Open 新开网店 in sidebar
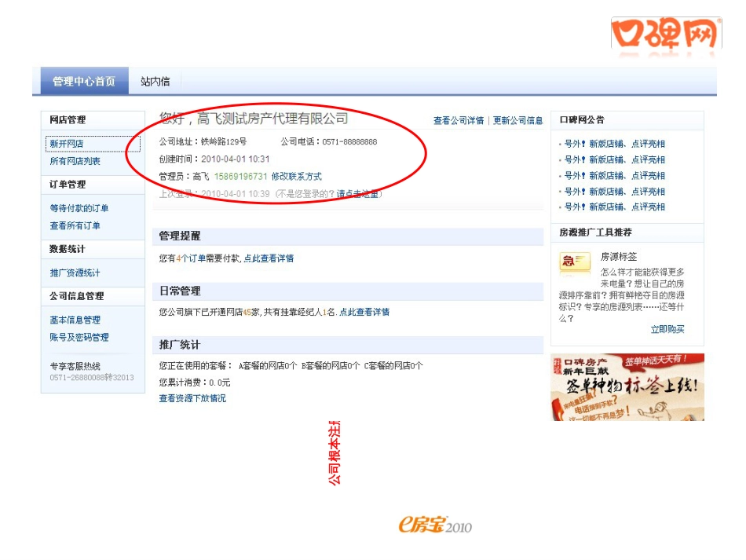This screenshot has height=560, width=746. tap(67, 144)
